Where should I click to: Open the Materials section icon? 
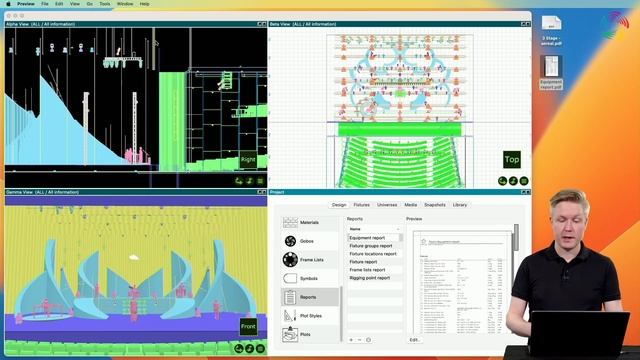[290, 222]
